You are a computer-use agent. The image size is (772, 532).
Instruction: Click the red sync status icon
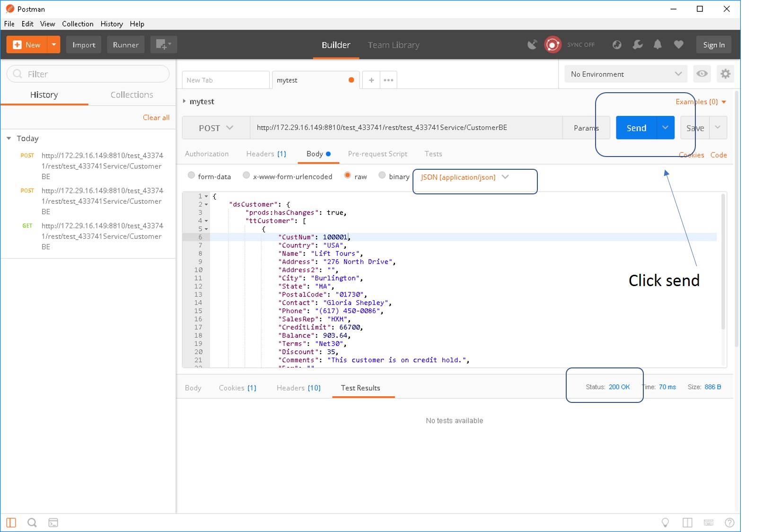(x=553, y=44)
